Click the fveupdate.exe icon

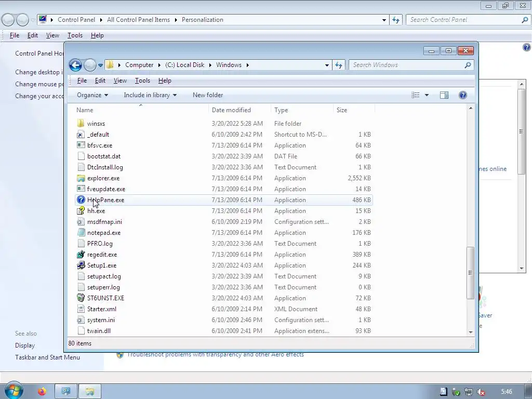point(81,189)
